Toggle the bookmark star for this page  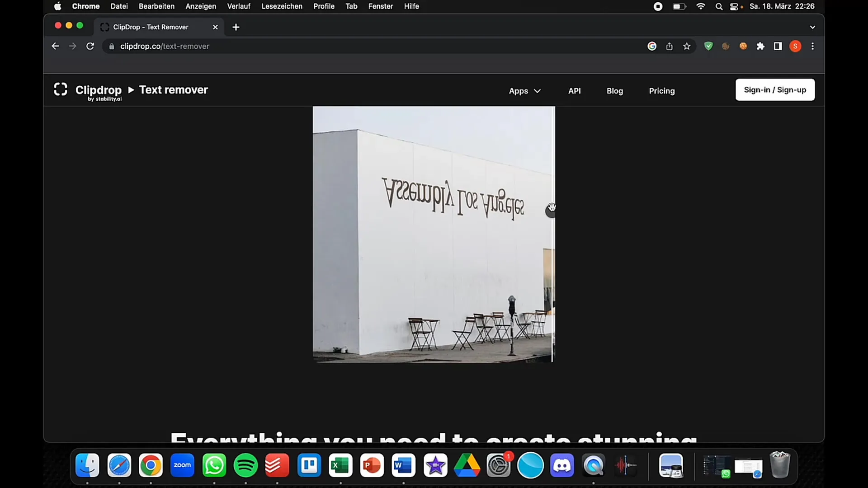[x=687, y=46]
